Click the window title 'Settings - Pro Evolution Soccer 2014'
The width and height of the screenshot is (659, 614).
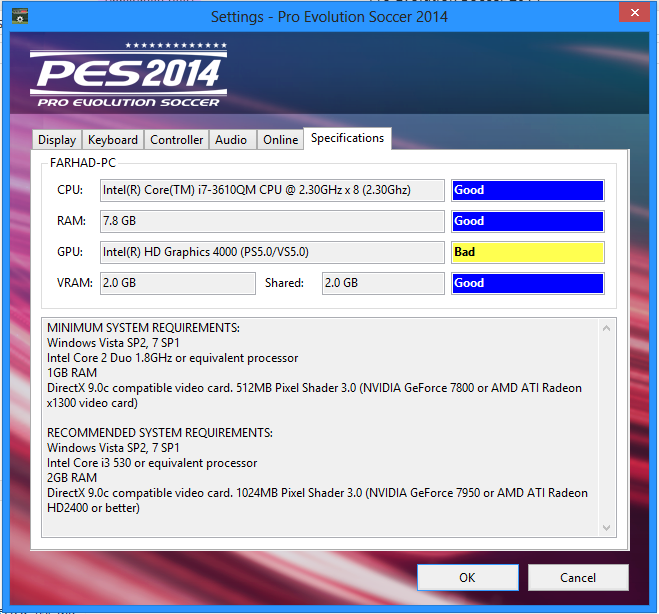(329, 17)
